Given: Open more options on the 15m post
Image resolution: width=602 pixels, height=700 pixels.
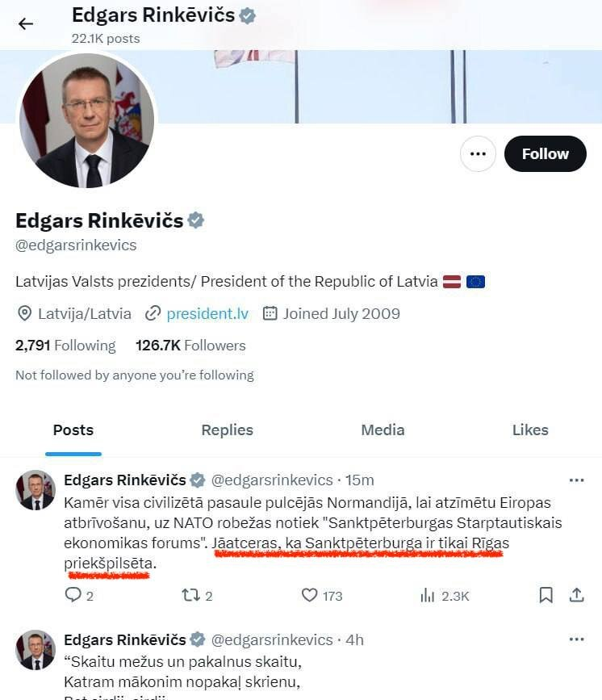Looking at the screenshot, I should pyautogui.click(x=576, y=480).
